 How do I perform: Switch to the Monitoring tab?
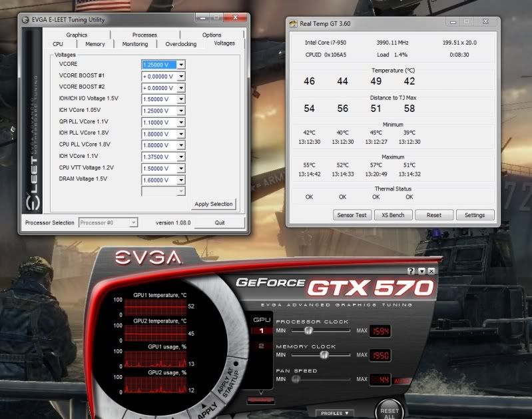pos(135,44)
